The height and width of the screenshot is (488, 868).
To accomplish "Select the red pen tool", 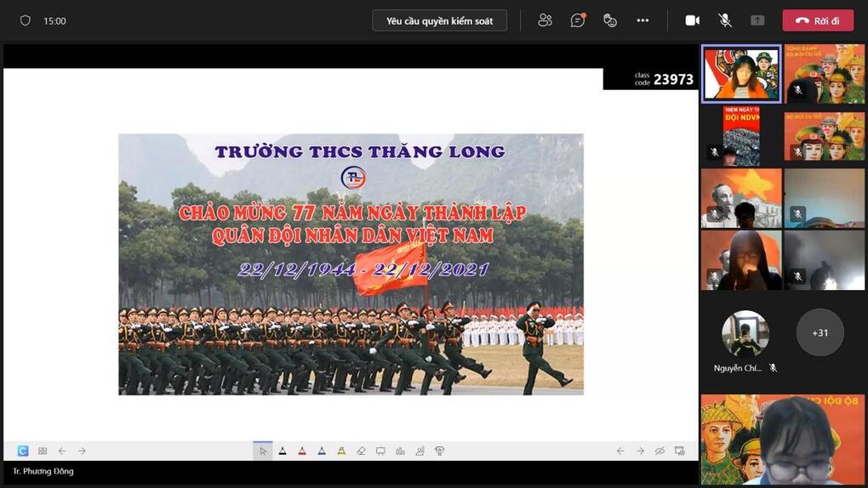I will pyautogui.click(x=302, y=451).
